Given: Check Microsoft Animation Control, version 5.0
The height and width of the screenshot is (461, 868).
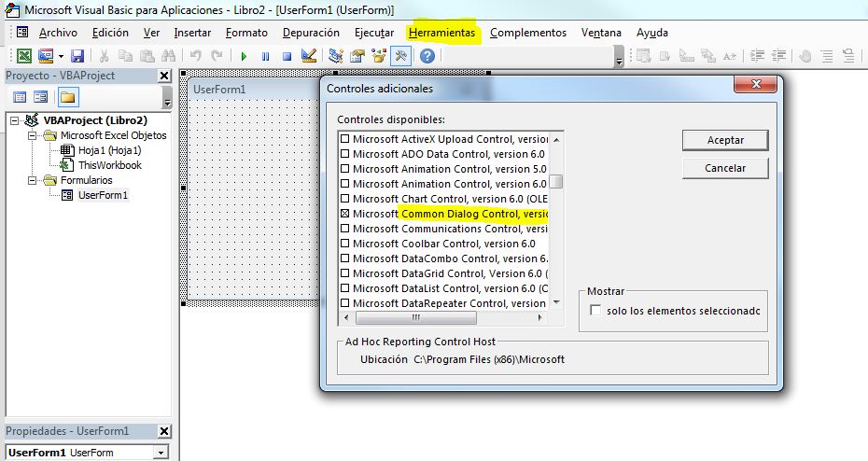Looking at the screenshot, I should tap(345, 169).
